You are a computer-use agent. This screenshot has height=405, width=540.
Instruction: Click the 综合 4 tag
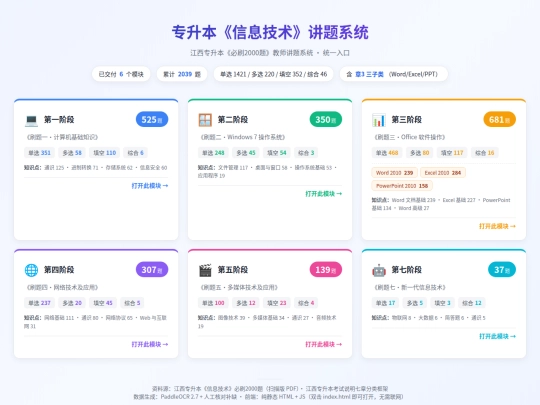(306, 303)
